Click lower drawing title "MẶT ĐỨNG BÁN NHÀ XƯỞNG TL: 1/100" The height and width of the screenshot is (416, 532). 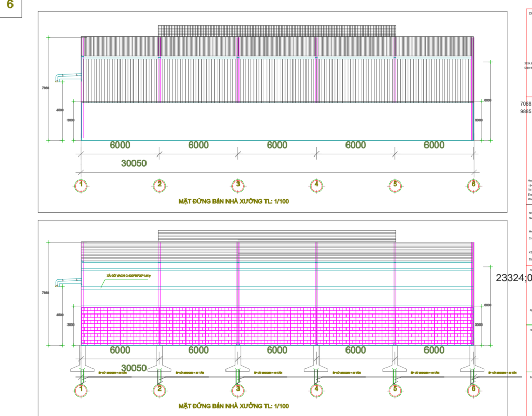234,406
